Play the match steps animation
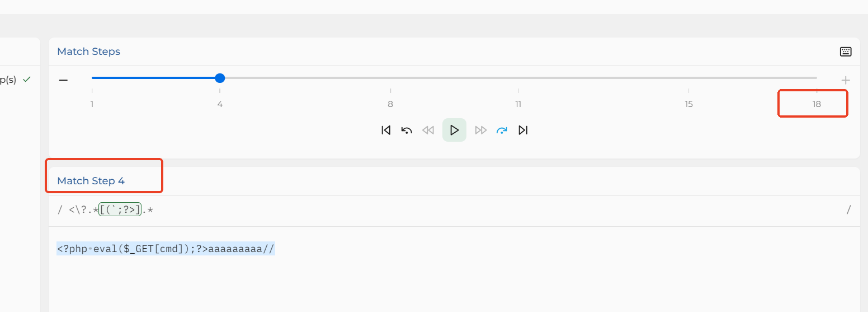This screenshot has width=868, height=312. coord(454,130)
